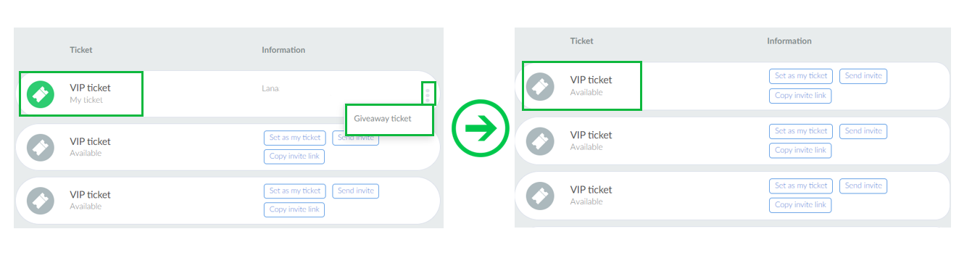Click Copy invite link in the left panel's second row
This screenshot has width=980, height=271.
click(x=294, y=157)
